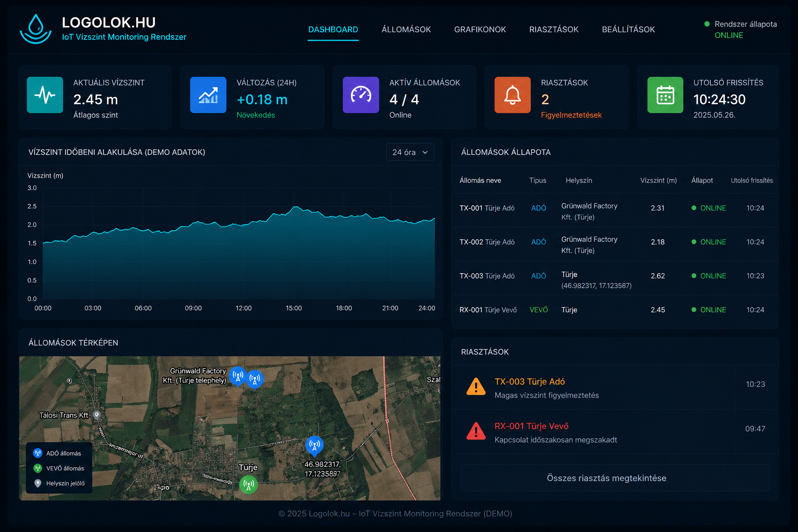
Task: Click the Vízszint (m) column header
Action: (658, 180)
